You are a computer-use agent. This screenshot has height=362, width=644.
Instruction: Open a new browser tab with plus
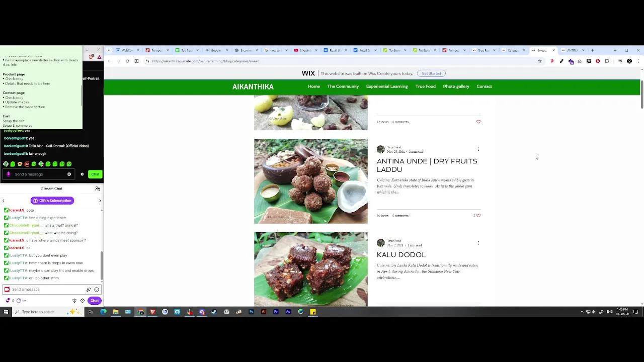tap(592, 50)
